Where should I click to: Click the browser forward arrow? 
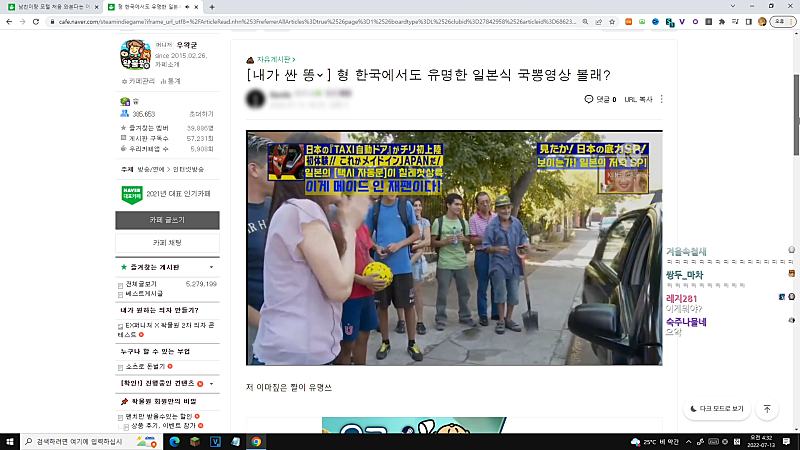click(22, 22)
